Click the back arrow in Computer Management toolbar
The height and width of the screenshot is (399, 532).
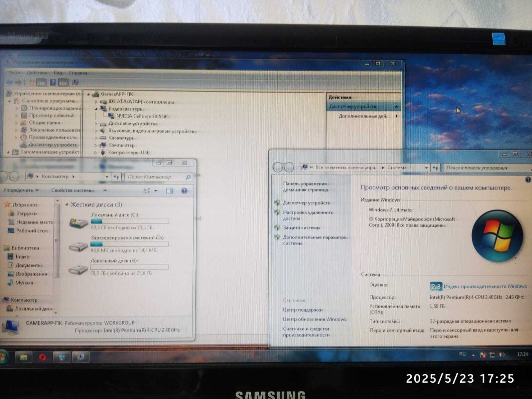point(9,82)
